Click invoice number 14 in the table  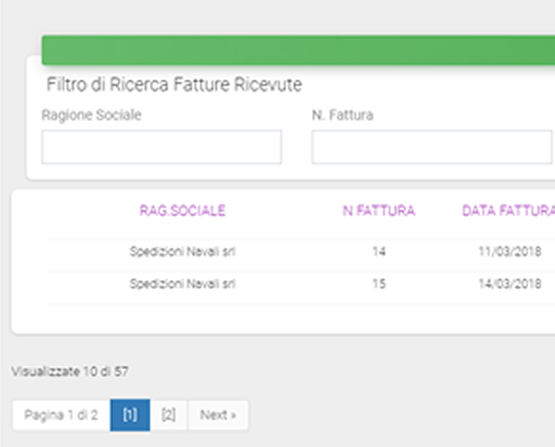click(x=379, y=252)
